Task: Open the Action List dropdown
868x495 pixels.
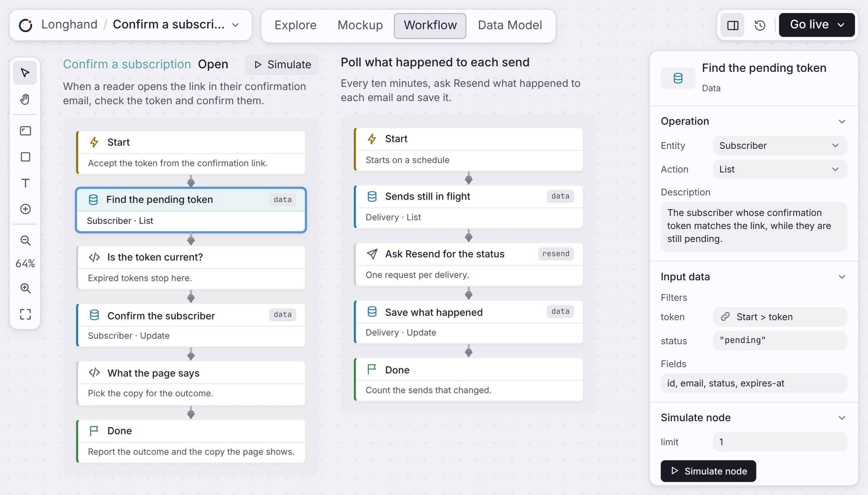Action: 780,169
